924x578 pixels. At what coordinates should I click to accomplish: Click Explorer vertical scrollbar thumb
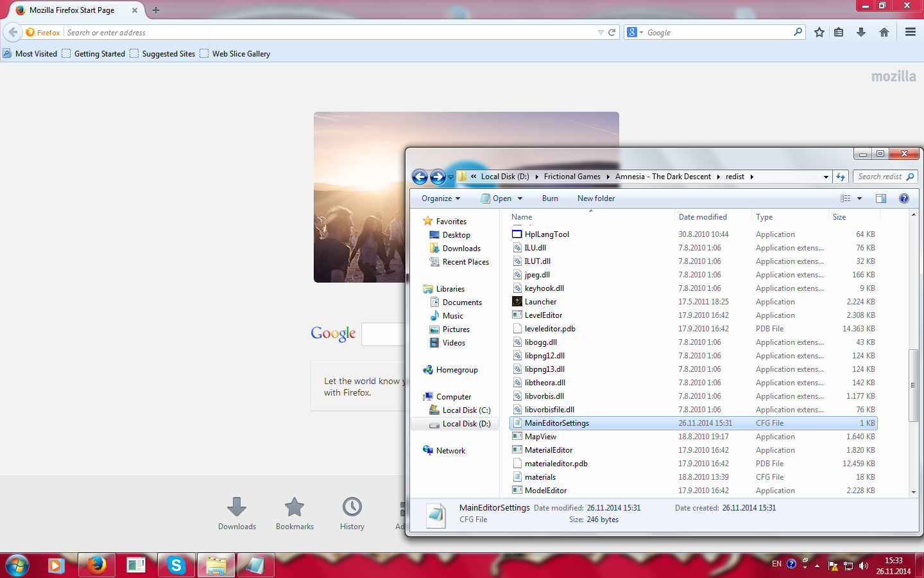pos(914,385)
